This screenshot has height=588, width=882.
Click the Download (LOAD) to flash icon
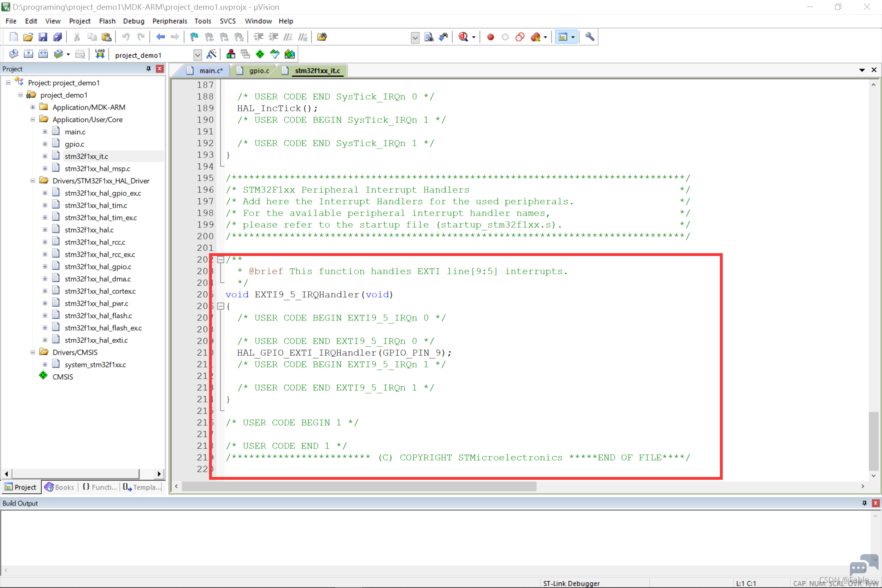[100, 54]
